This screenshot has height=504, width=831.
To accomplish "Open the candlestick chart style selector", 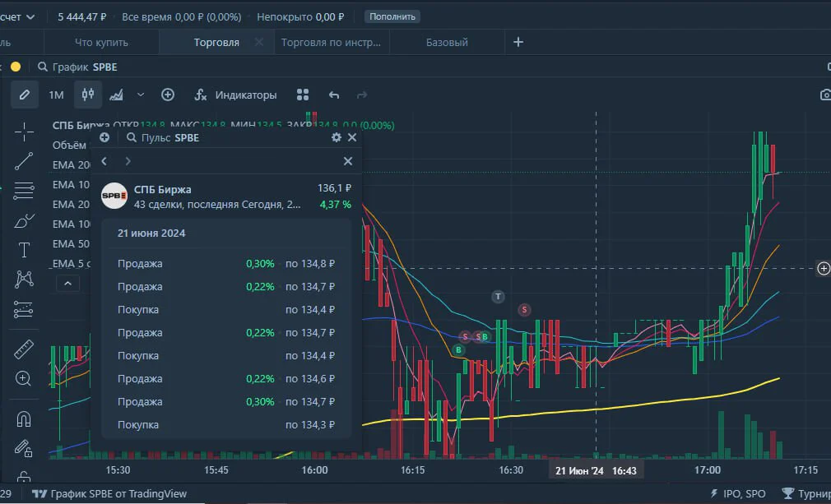I will click(x=88, y=95).
